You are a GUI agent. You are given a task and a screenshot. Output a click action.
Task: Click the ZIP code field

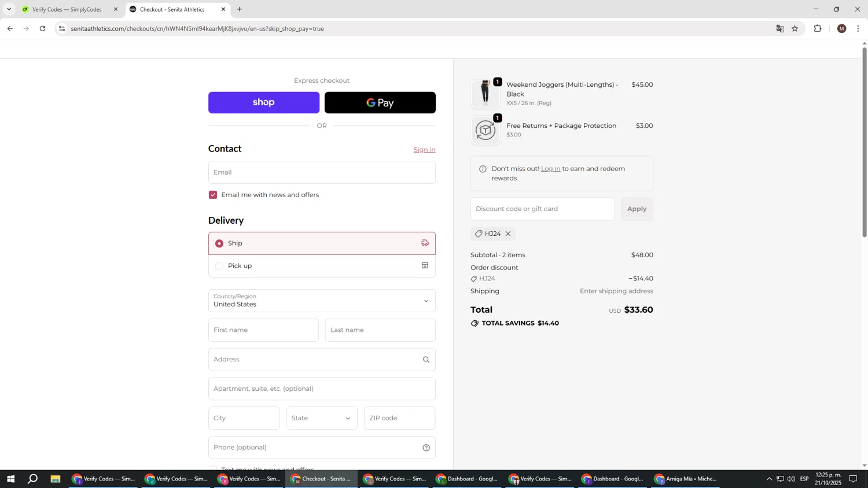point(399,418)
